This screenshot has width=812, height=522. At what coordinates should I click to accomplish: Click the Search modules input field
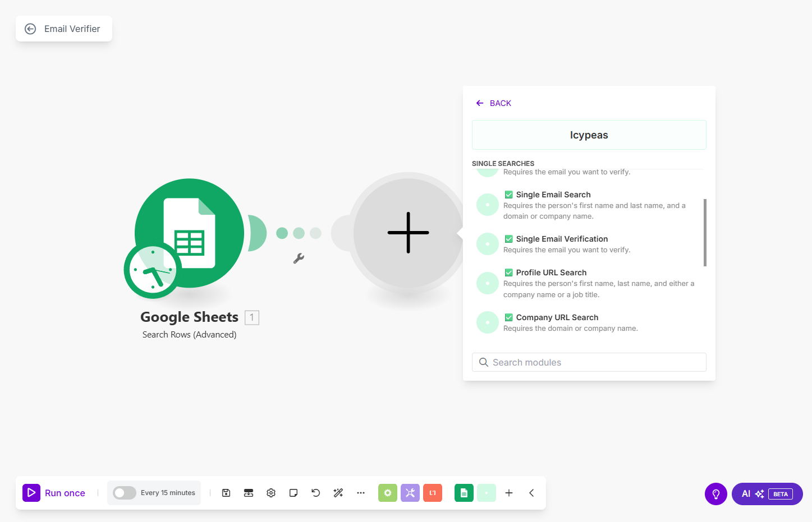pos(589,362)
